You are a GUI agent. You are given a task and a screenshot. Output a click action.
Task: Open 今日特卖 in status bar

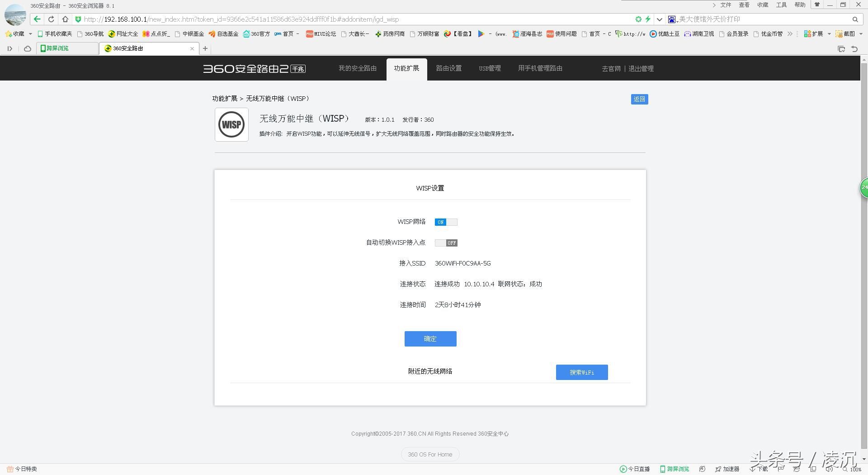point(22,469)
